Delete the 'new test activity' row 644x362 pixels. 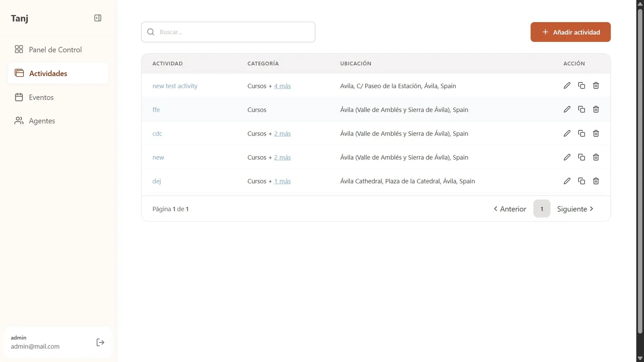click(596, 86)
